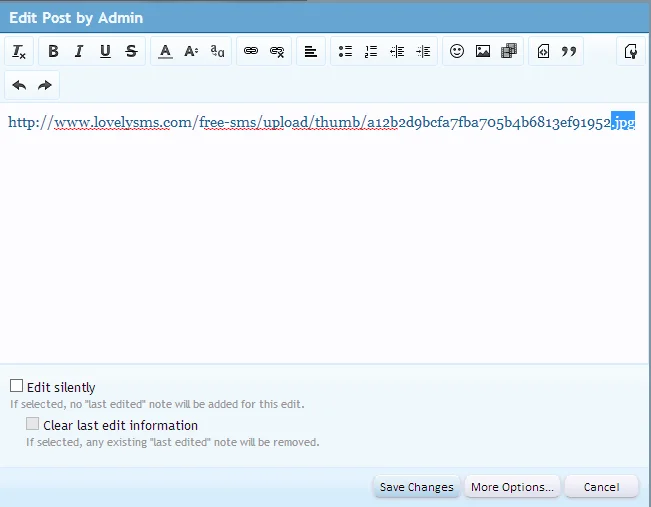Enable the Edit silently checkbox
651x507 pixels.
tap(17, 386)
